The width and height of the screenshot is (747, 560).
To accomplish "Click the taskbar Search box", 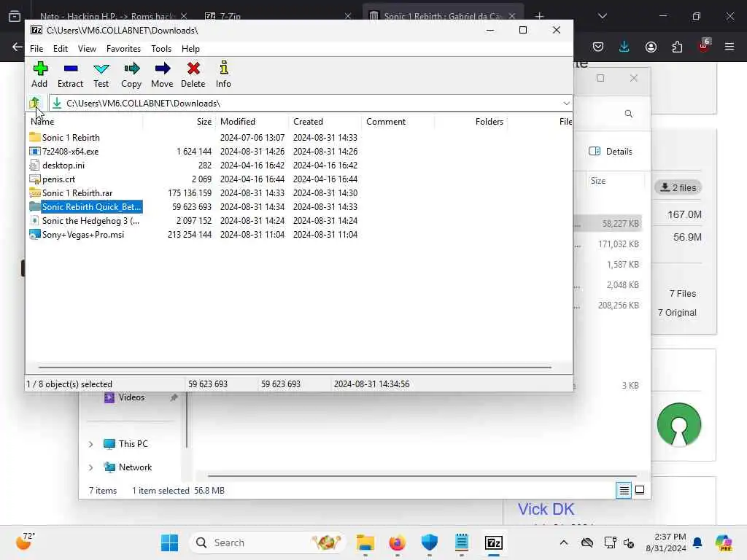I will (x=268, y=542).
